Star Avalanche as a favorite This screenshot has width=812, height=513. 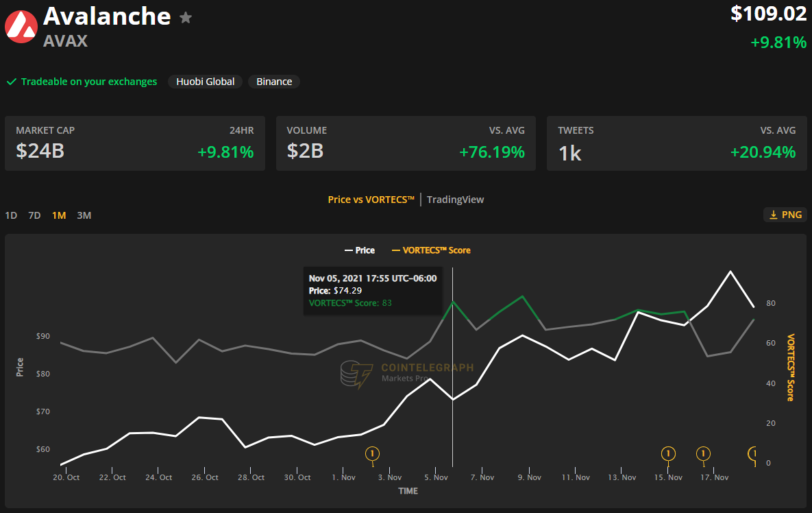186,18
